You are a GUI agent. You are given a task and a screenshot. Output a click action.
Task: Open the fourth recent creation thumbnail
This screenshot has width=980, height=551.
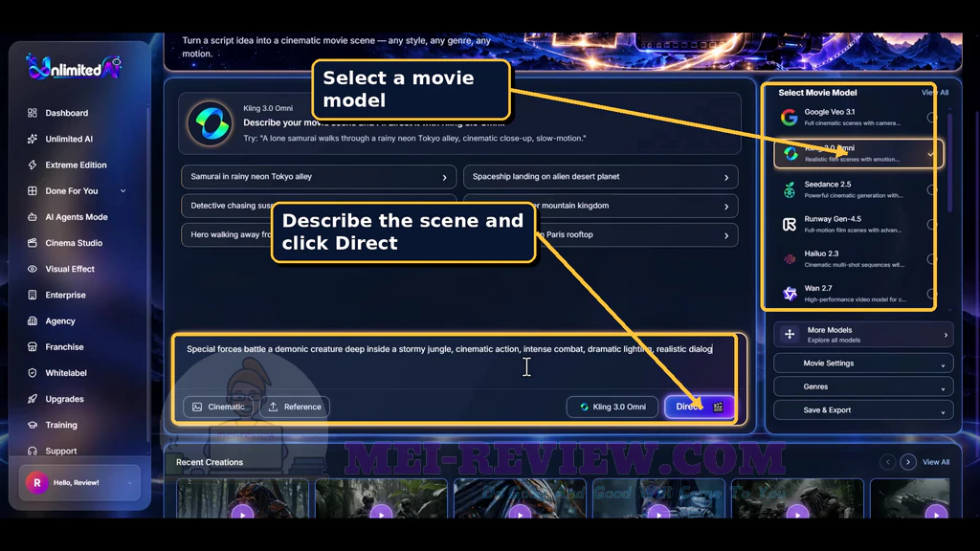pyautogui.click(x=658, y=498)
